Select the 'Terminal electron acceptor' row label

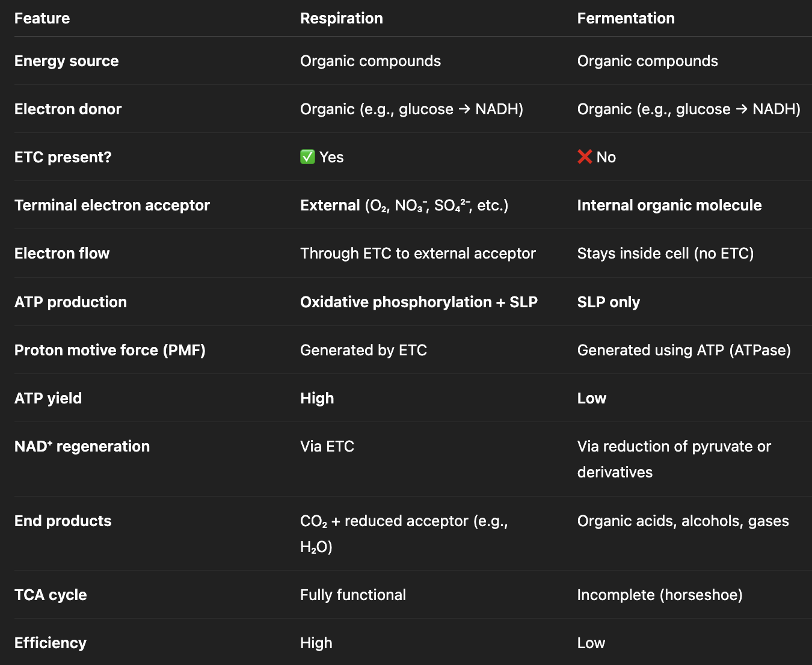(x=112, y=205)
